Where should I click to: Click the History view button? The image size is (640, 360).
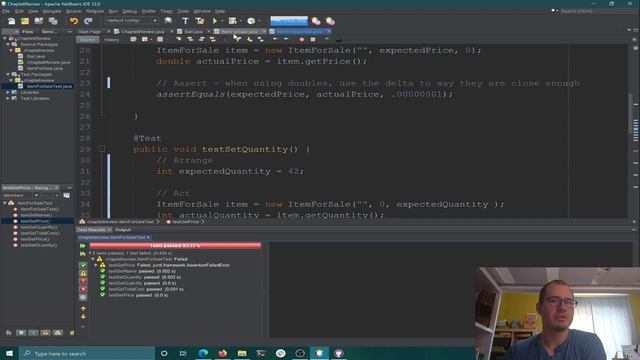click(x=111, y=40)
